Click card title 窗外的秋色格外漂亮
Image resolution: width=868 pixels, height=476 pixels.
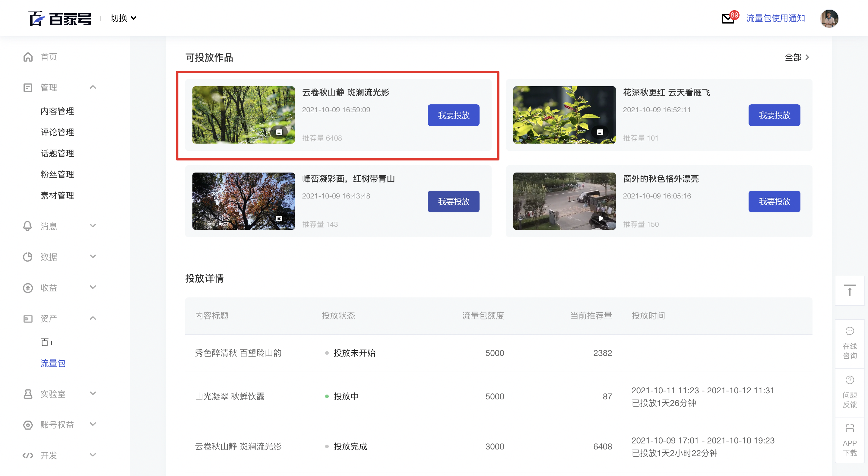tap(661, 179)
